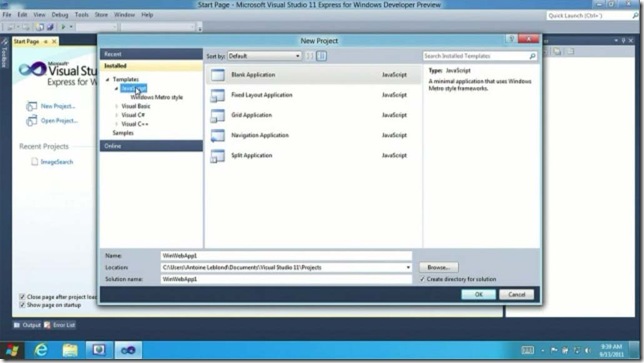Expand the Visual C++ tree node

click(x=116, y=124)
